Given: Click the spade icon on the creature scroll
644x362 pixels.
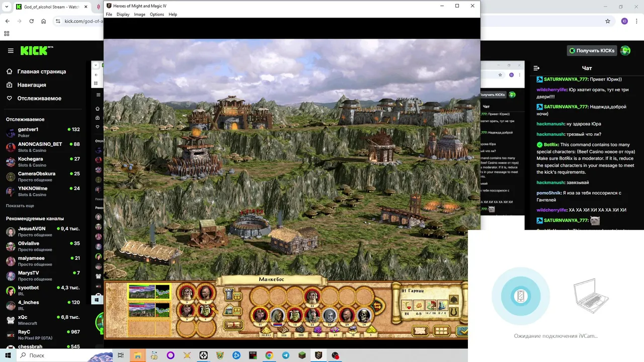Looking at the screenshot, I should click(x=453, y=300).
